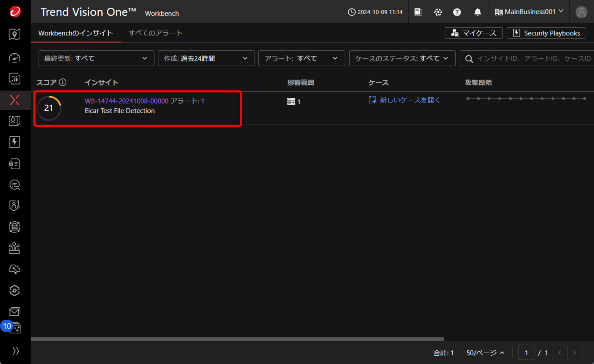Click the Trend Micro logo icon
This screenshot has width=594, height=364.
coord(15,12)
